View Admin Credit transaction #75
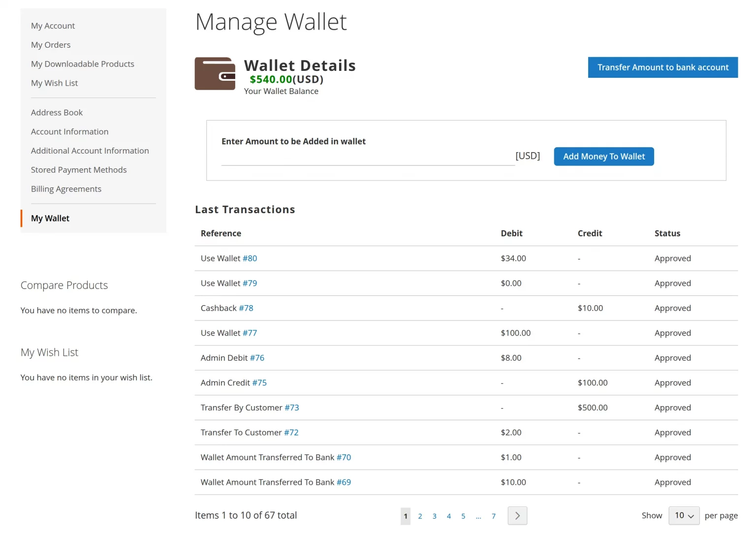 (x=260, y=382)
